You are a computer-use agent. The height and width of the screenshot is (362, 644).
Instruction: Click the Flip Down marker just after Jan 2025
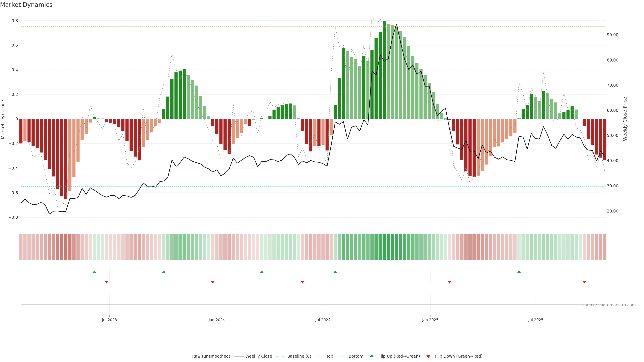[449, 282]
